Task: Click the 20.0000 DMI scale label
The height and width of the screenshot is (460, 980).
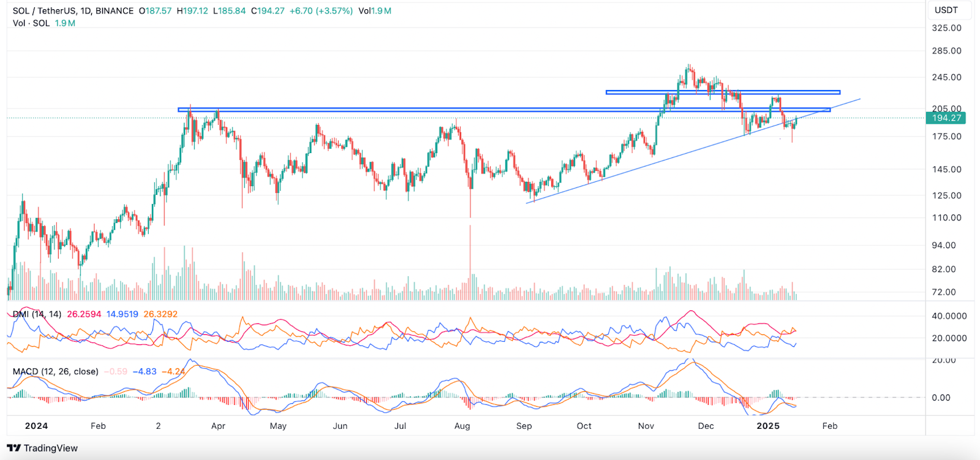Action: [x=949, y=338]
